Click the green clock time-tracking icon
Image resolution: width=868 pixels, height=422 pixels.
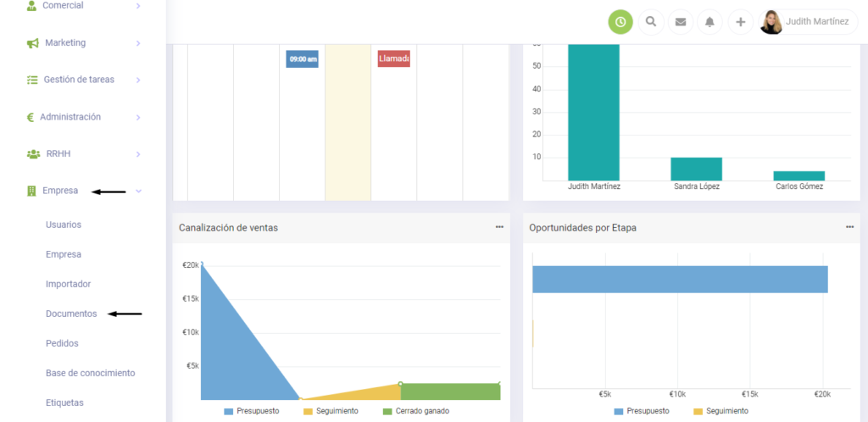coord(620,22)
